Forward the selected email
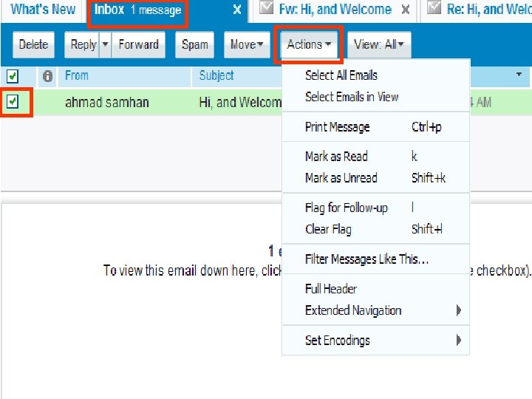 [138, 44]
